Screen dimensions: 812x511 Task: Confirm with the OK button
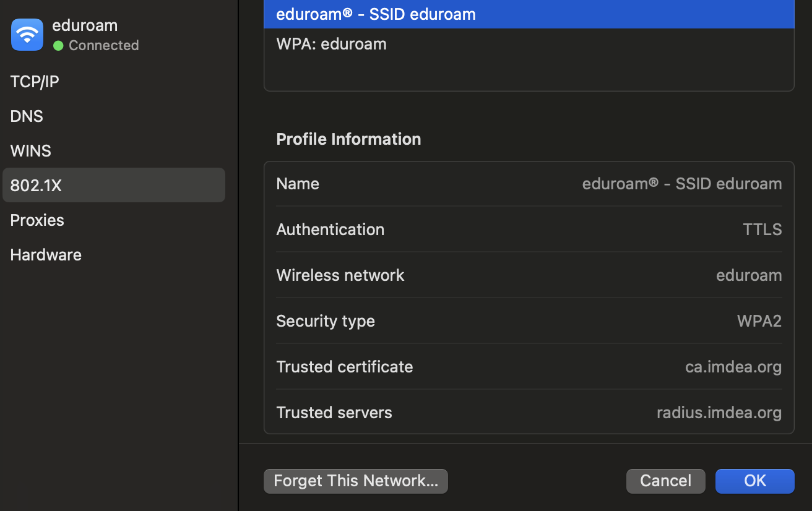coord(754,481)
